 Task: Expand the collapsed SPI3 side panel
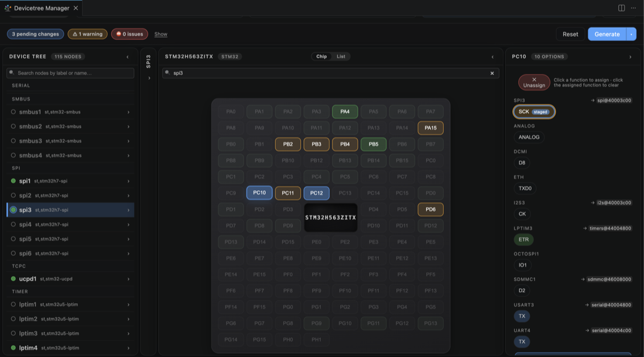[x=149, y=78]
